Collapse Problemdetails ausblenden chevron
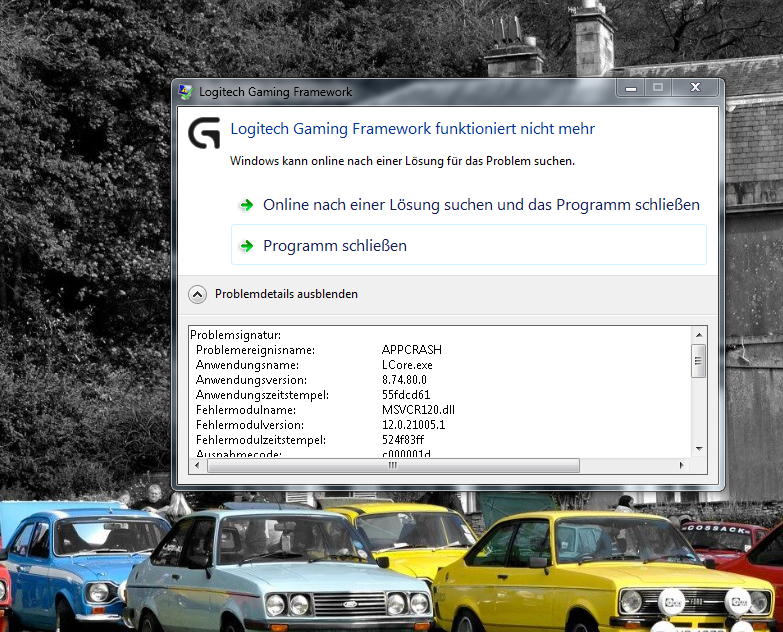783x632 pixels. (x=197, y=295)
